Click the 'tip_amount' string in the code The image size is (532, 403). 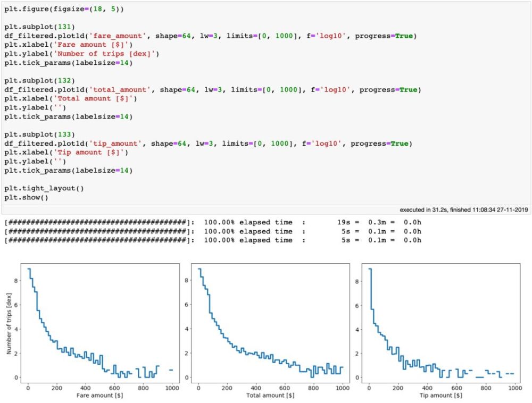coord(115,144)
